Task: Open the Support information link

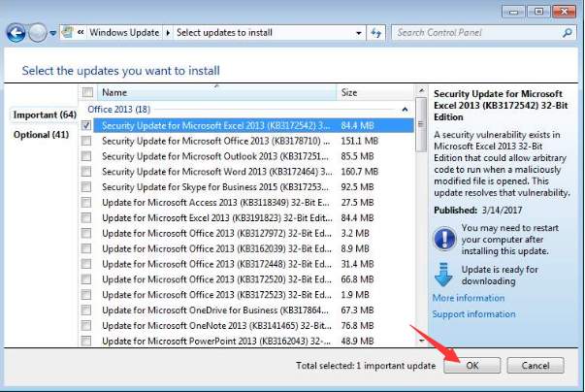Action: click(x=473, y=314)
